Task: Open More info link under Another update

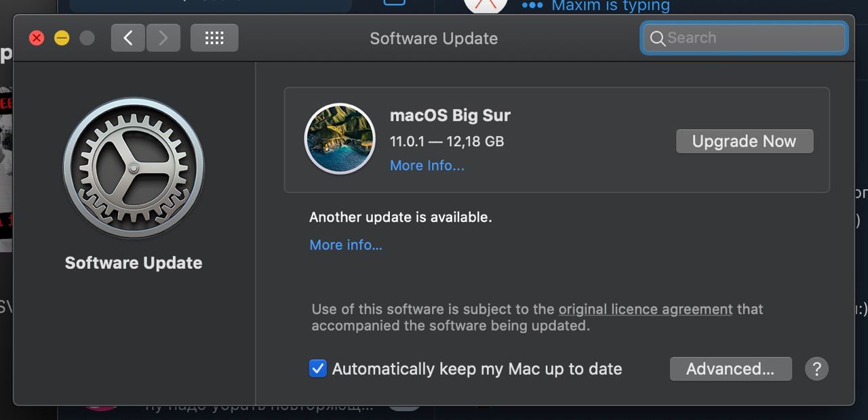Action: tap(346, 245)
